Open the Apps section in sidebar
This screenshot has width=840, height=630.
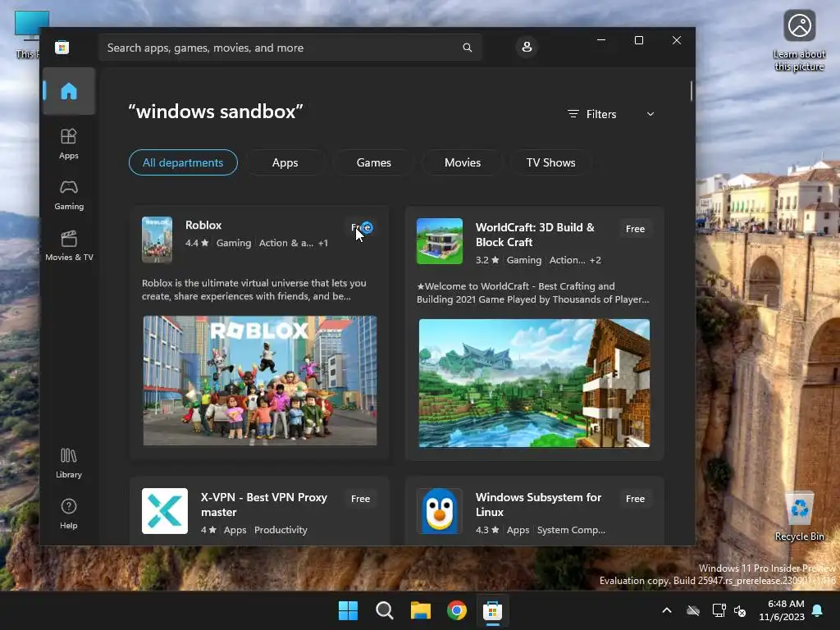click(69, 144)
